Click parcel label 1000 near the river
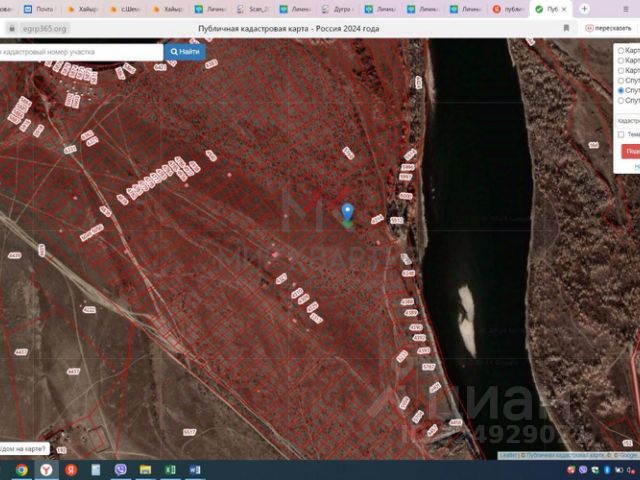Viewport: 640px width, 480px height. click(405, 196)
